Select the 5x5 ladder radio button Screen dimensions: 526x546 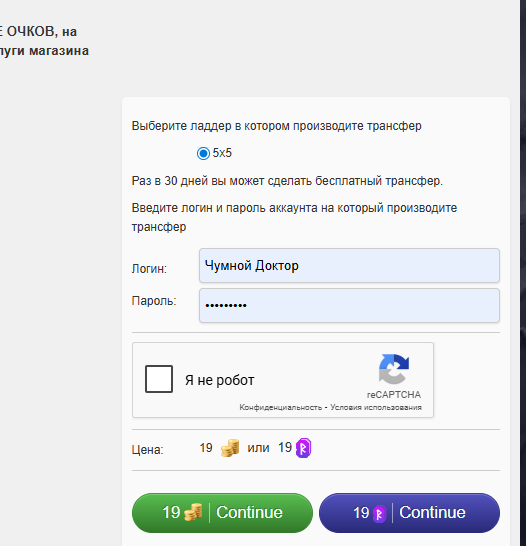point(203,153)
